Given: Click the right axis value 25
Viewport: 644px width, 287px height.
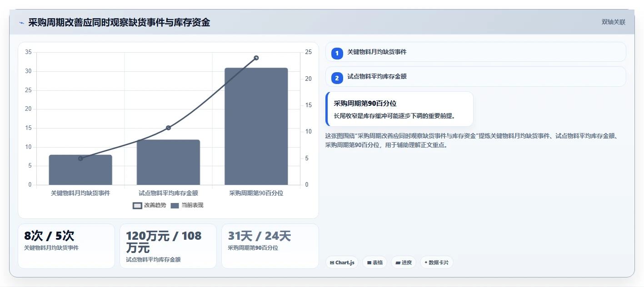Looking at the screenshot, I should (308, 52).
